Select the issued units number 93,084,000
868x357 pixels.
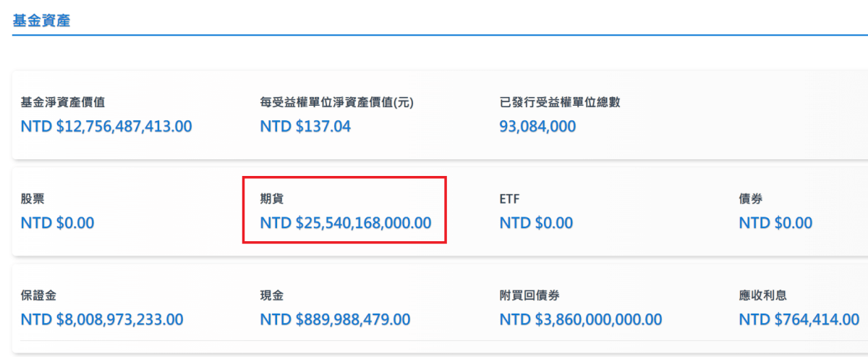(537, 127)
